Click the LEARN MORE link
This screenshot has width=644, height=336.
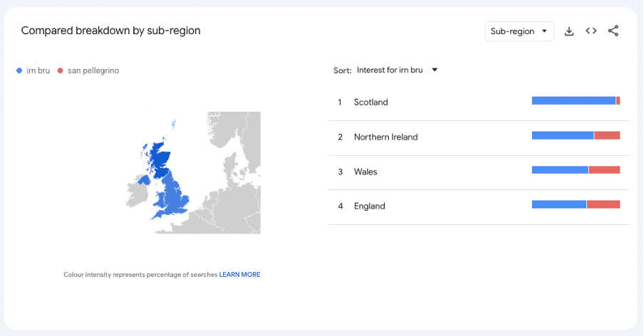[x=239, y=275]
